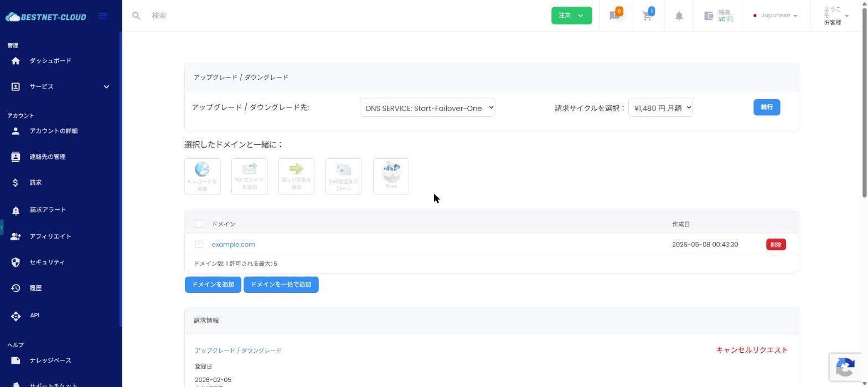This screenshot has height=387, width=868.
Task: Click the red 削除 button for example.com
Action: 776,245
